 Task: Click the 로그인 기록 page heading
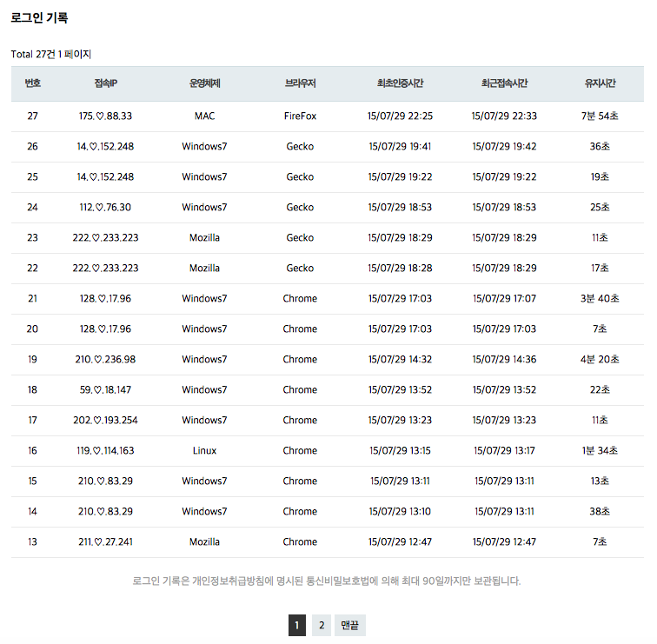tap(39, 17)
